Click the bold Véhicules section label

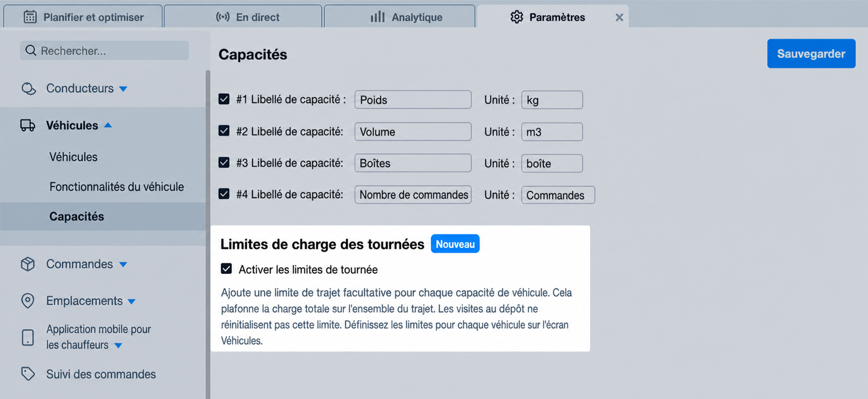point(72,125)
